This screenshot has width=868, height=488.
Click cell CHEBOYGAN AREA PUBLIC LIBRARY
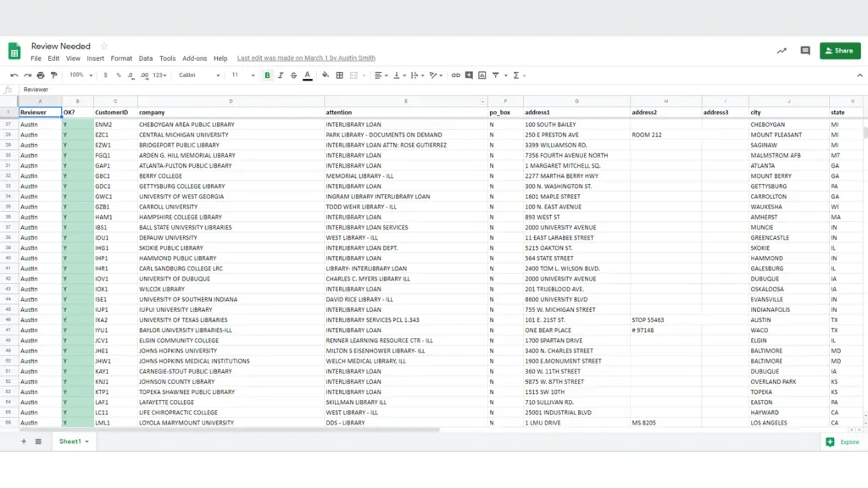[231, 125]
